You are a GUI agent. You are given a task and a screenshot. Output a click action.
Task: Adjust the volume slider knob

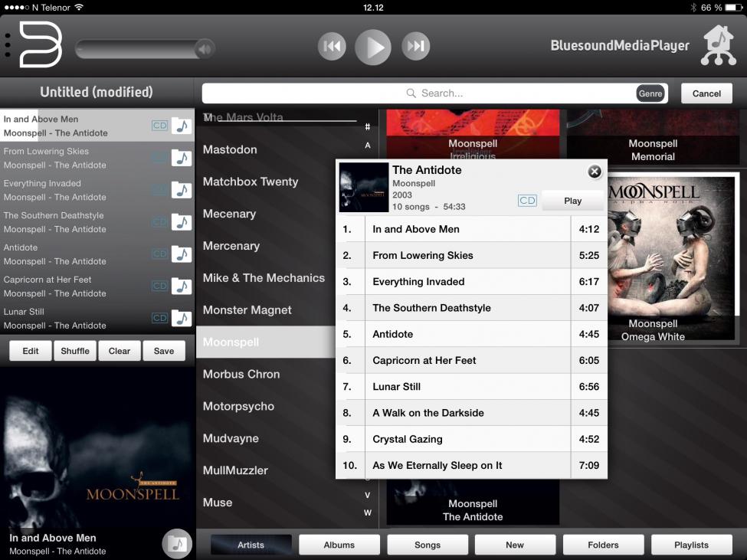[x=205, y=48]
